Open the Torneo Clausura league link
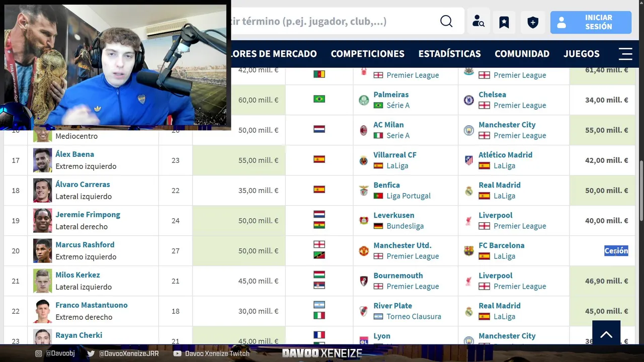The height and width of the screenshot is (362, 644). (414, 317)
